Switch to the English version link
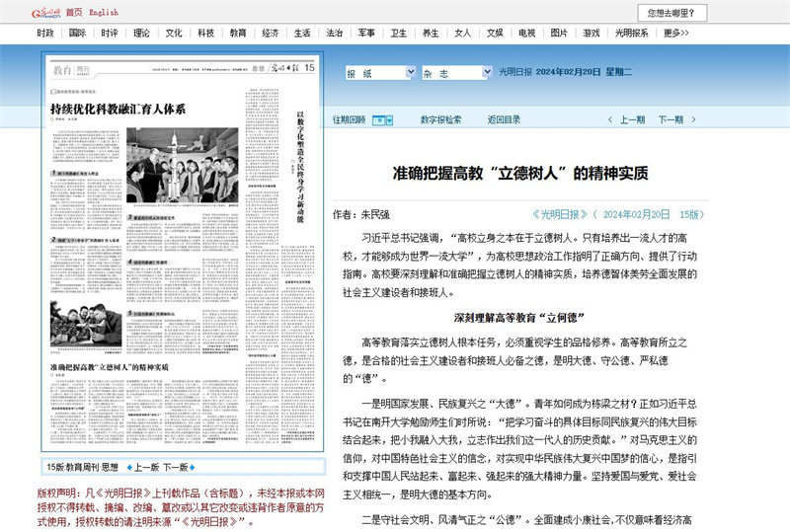The width and height of the screenshot is (790, 532). pyautogui.click(x=106, y=13)
